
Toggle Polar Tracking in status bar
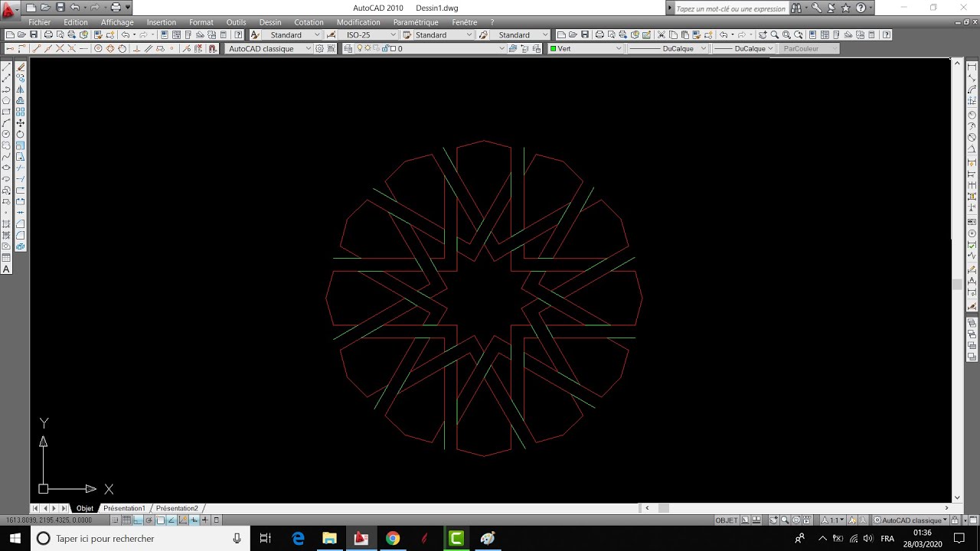[149, 520]
